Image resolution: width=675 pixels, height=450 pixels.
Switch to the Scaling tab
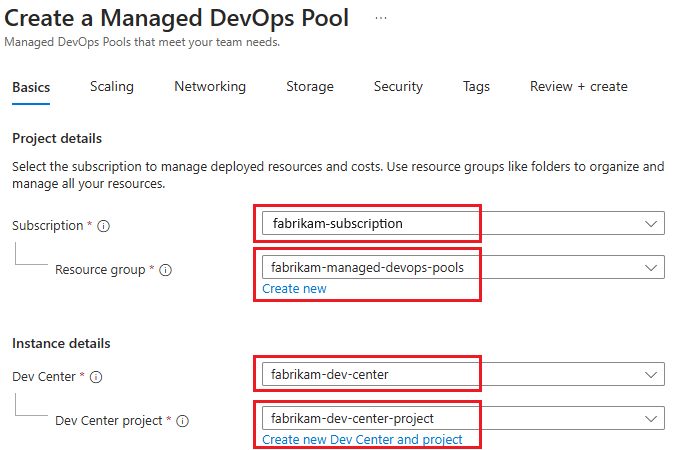(x=111, y=87)
